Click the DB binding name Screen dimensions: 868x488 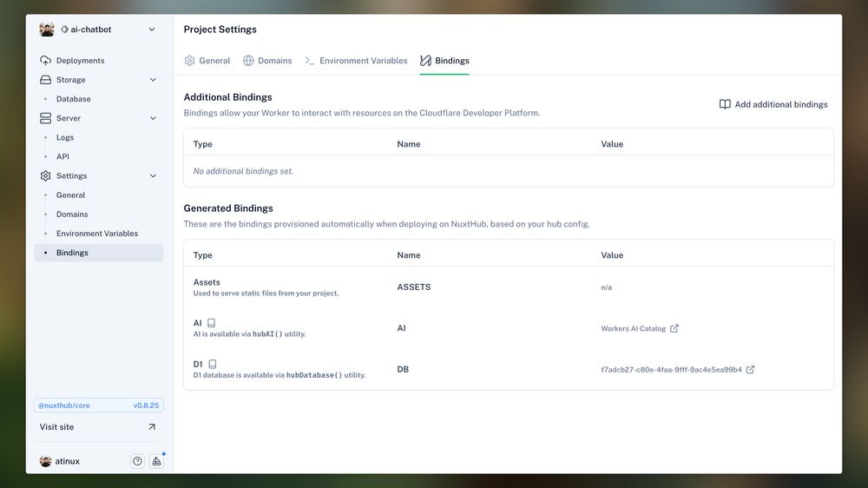403,369
